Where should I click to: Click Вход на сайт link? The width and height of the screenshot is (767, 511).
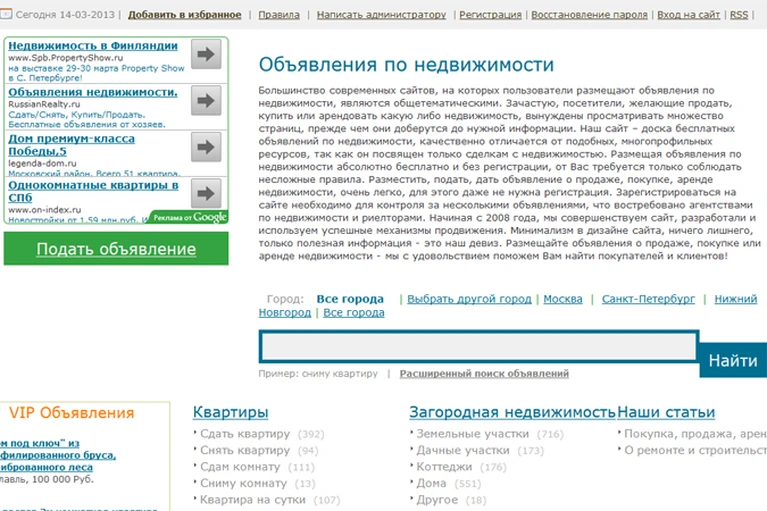click(x=688, y=15)
